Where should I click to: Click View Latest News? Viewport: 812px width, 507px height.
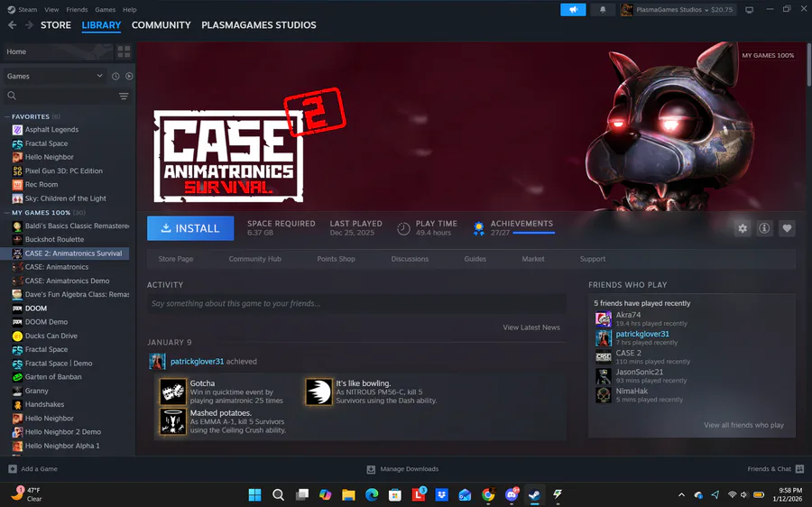(x=531, y=327)
